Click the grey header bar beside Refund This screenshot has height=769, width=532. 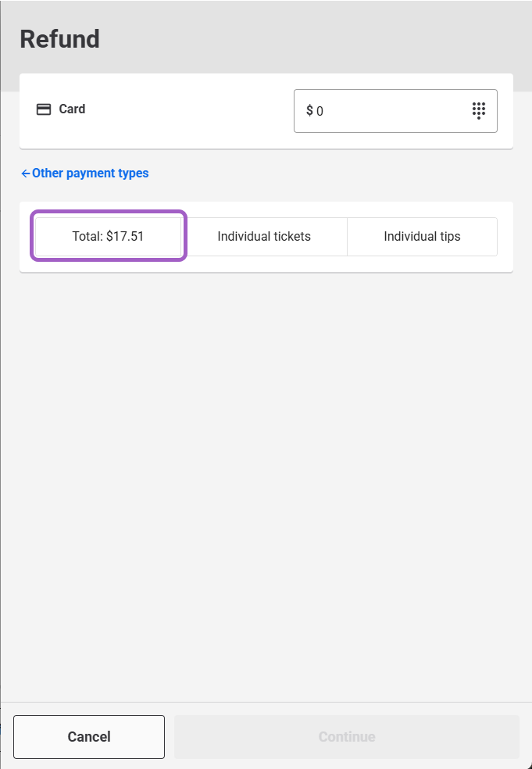pos(312,39)
